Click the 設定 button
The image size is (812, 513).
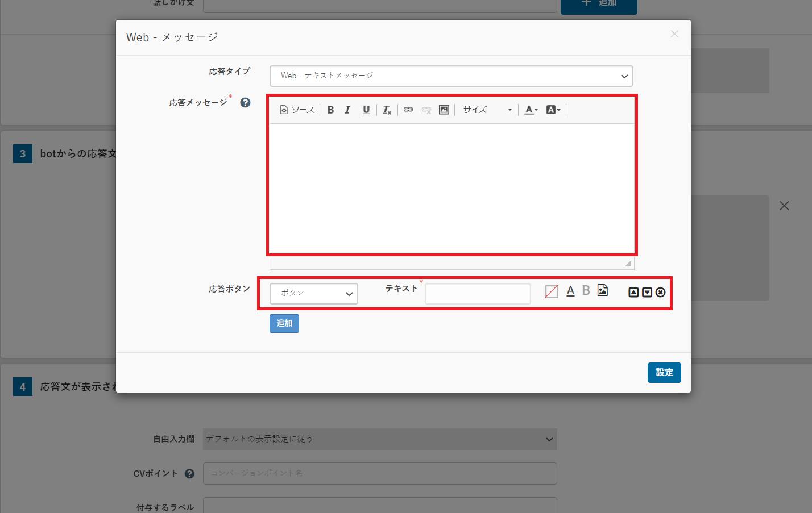(x=664, y=373)
